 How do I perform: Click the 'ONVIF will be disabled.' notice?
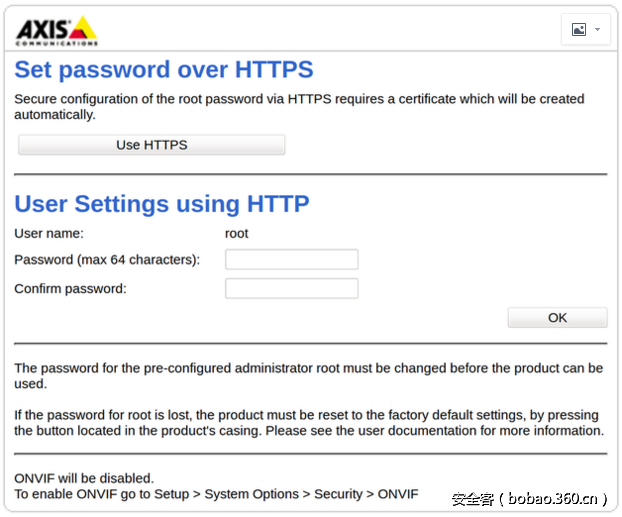(x=84, y=478)
